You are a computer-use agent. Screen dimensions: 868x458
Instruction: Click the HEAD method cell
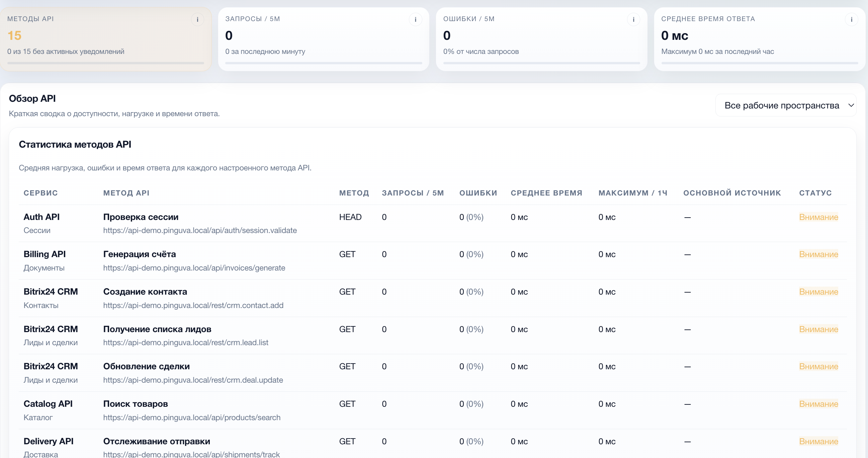pos(350,217)
